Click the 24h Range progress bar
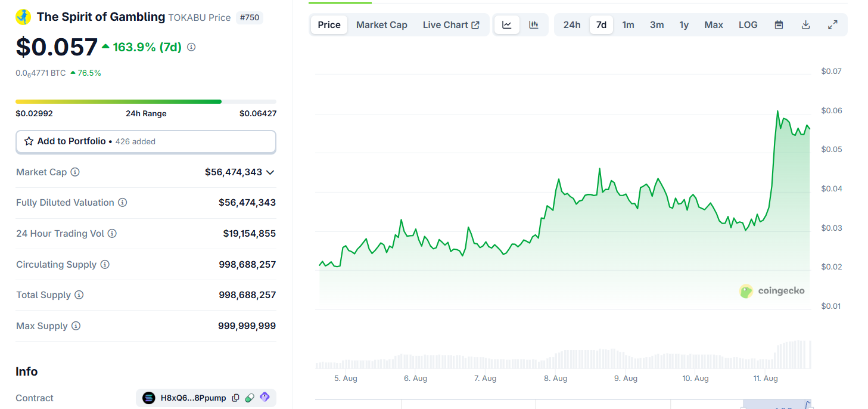The height and width of the screenshot is (409, 868). tap(145, 102)
